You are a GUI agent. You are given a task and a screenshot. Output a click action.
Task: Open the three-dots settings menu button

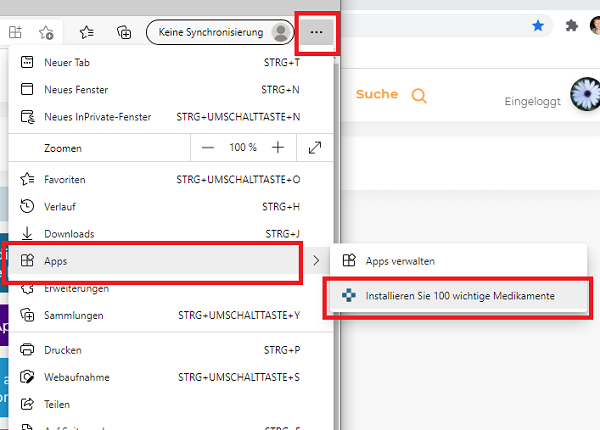click(x=316, y=32)
